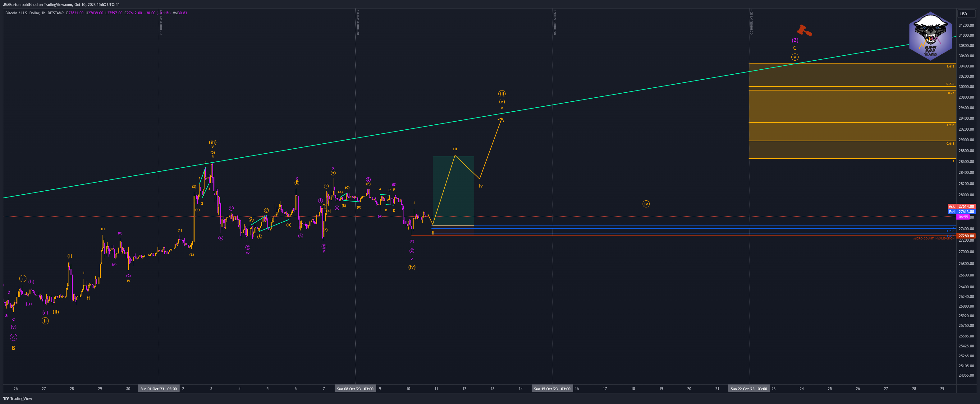Click the -0.236 Fibonacci level label

950,84
